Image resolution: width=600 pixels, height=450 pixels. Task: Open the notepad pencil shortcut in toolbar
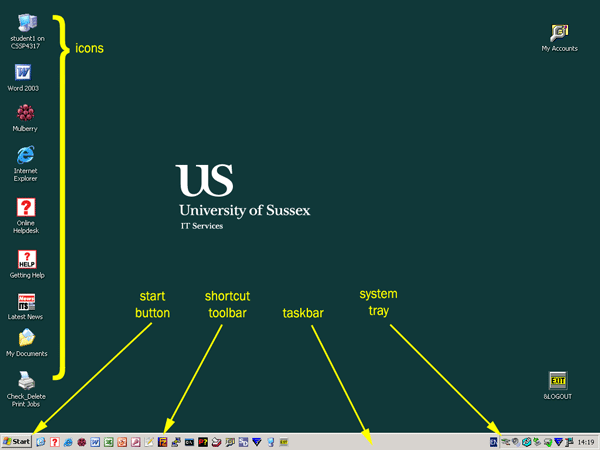(x=149, y=442)
